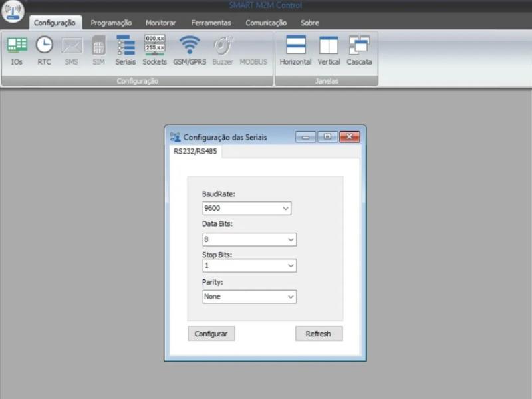Click the round SMART M2M application logo
The width and height of the screenshot is (532, 399).
13,13
